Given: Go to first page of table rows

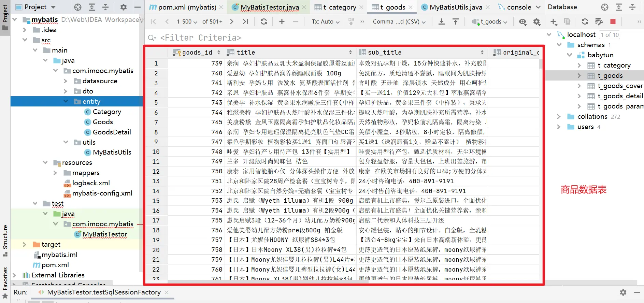Looking at the screenshot, I should tap(153, 21).
